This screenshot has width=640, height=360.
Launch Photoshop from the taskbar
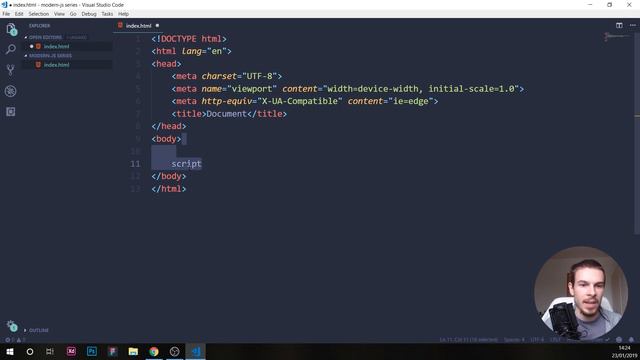pyautogui.click(x=92, y=351)
